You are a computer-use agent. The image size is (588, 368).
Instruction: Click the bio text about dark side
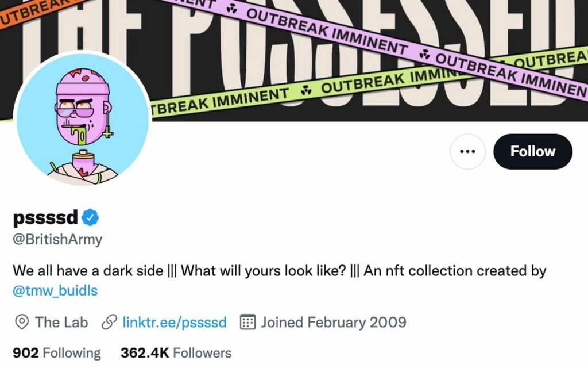278,270
